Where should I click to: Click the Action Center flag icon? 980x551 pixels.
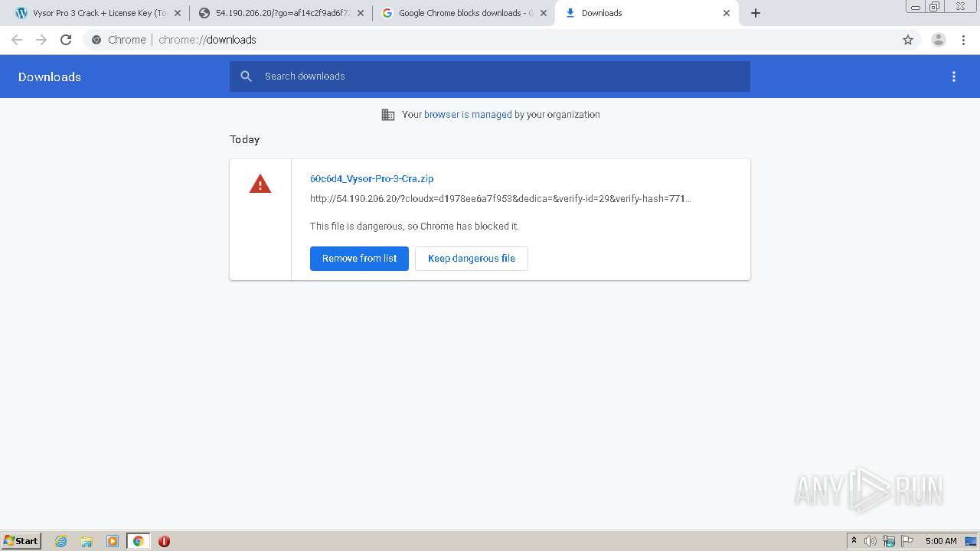(x=907, y=541)
